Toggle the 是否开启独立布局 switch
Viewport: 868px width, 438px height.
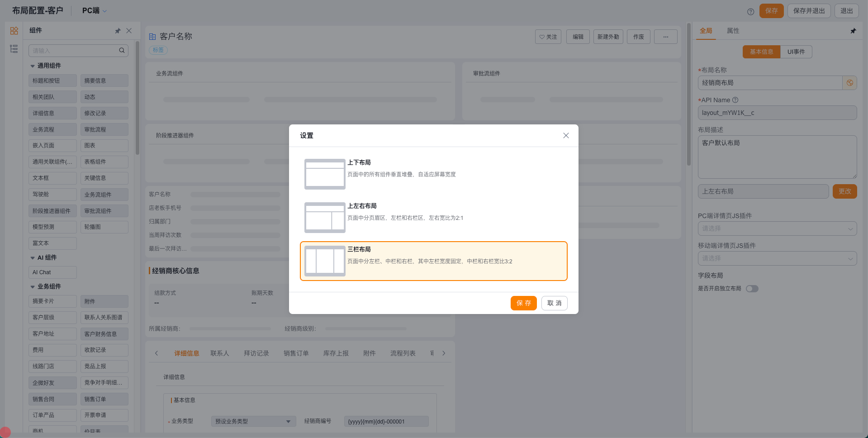point(752,289)
